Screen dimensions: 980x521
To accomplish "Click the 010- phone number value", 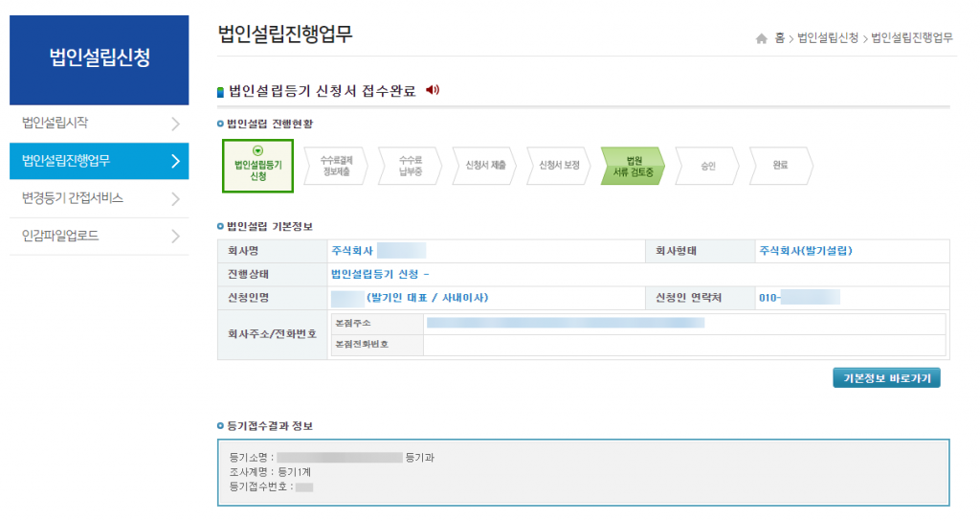I will point(799,298).
